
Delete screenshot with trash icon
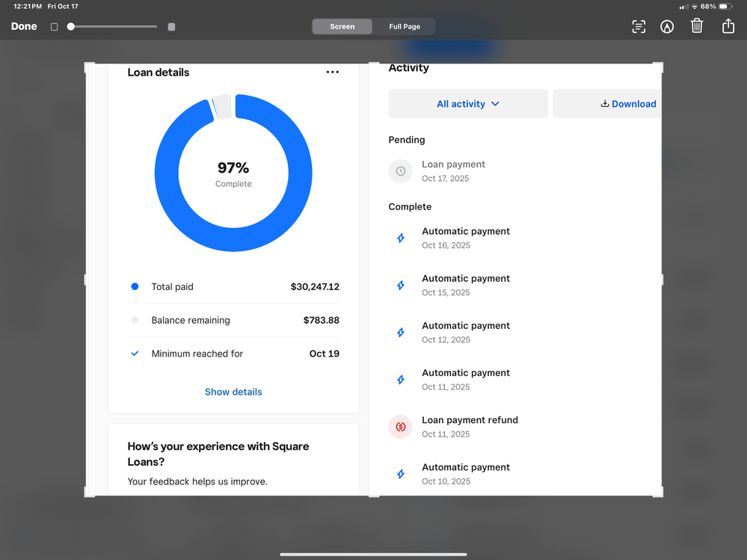pyautogui.click(x=697, y=26)
